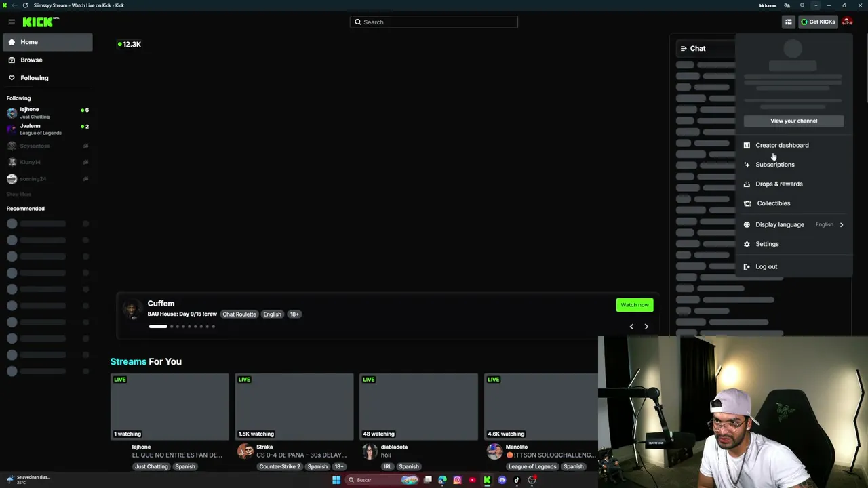The image size is (868, 488).
Task: Open Instagram from the taskbar
Action: coord(457,480)
